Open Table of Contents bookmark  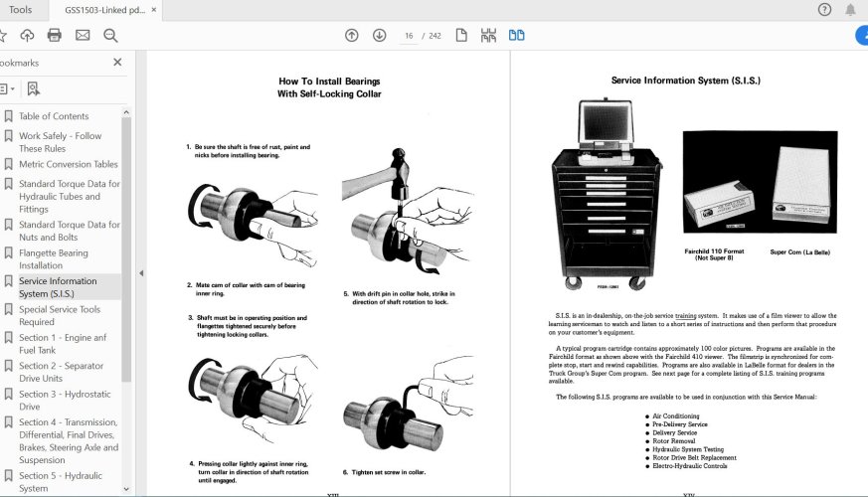point(54,116)
